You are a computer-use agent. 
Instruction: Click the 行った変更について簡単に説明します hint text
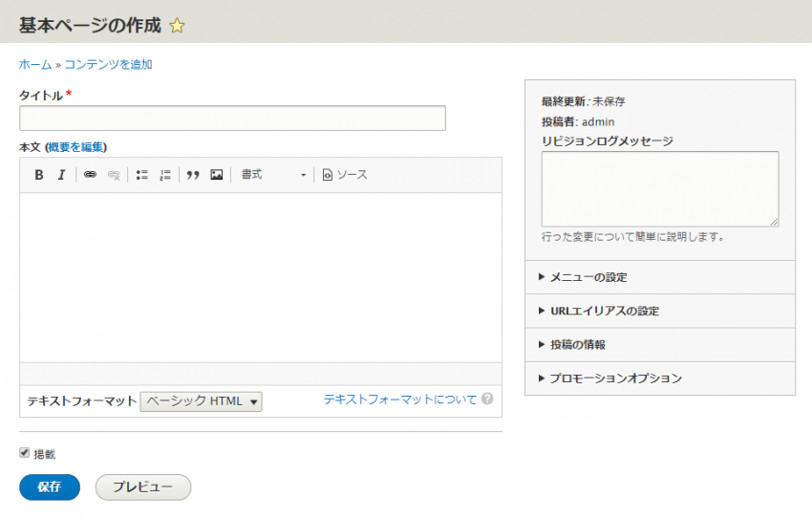(x=632, y=237)
